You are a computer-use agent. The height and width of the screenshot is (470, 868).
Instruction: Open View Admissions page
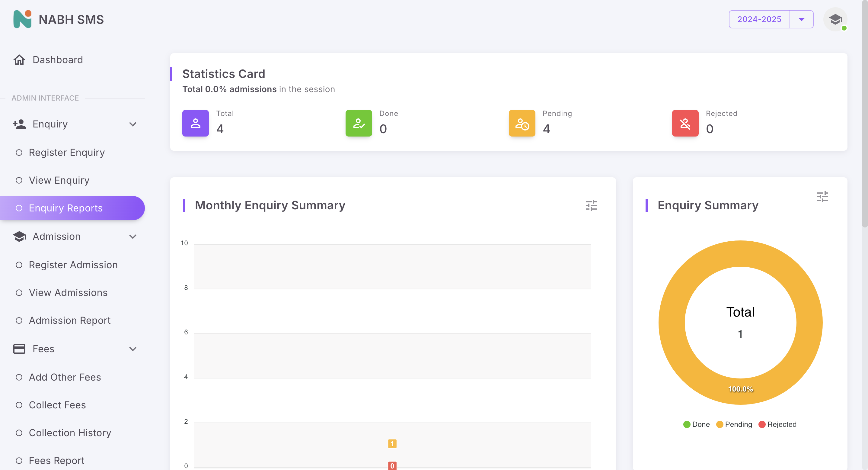tap(72, 293)
